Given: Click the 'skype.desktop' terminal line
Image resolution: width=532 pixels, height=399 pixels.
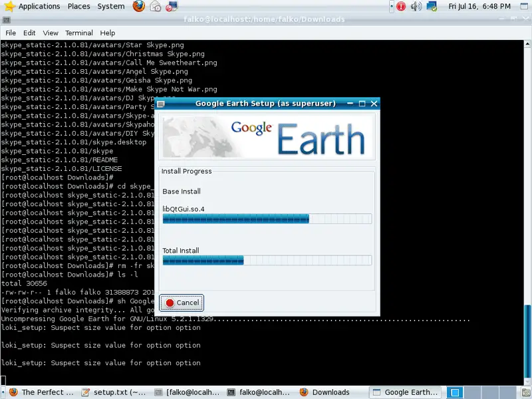Looking at the screenshot, I should (74, 142).
